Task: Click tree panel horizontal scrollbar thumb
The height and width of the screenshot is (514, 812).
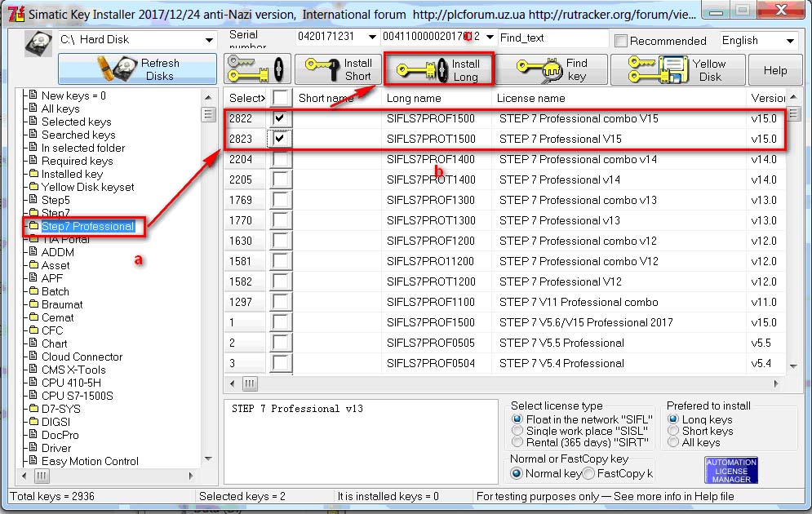Action: click(42, 475)
